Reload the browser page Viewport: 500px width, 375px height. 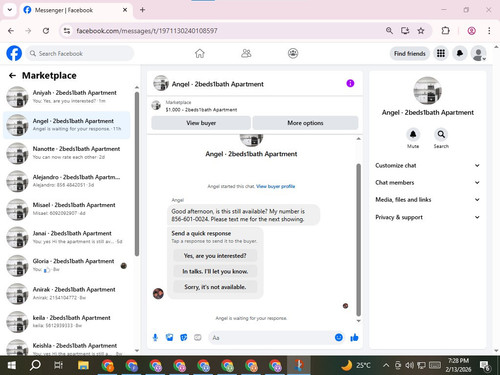pos(46,31)
